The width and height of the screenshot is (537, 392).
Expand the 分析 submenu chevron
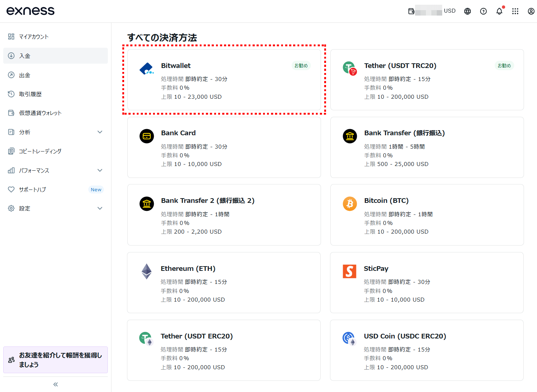pyautogui.click(x=100, y=132)
